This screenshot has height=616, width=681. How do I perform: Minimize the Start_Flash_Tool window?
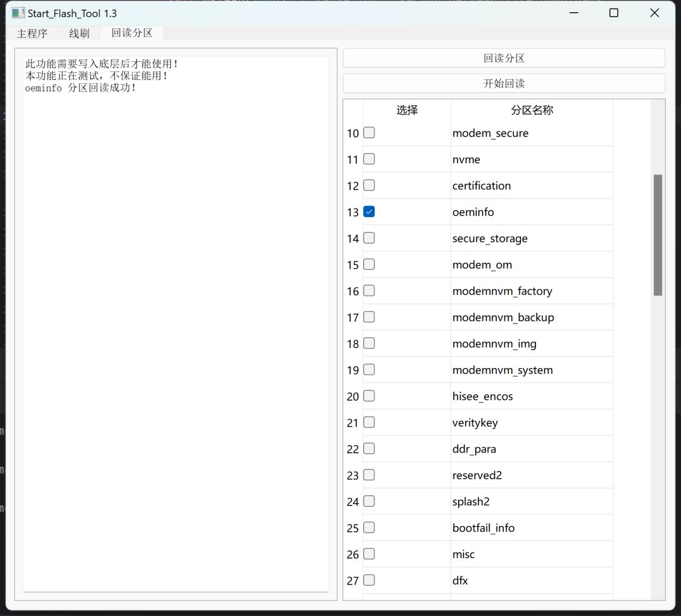(574, 13)
